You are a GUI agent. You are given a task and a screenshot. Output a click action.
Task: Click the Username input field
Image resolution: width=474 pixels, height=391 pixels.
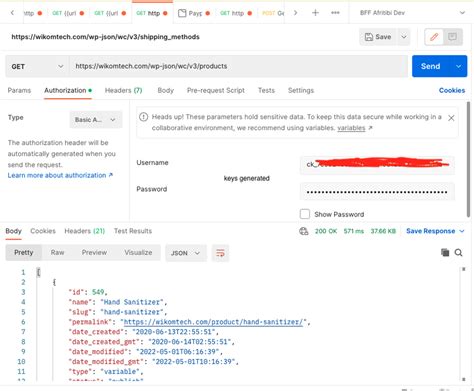click(377, 164)
